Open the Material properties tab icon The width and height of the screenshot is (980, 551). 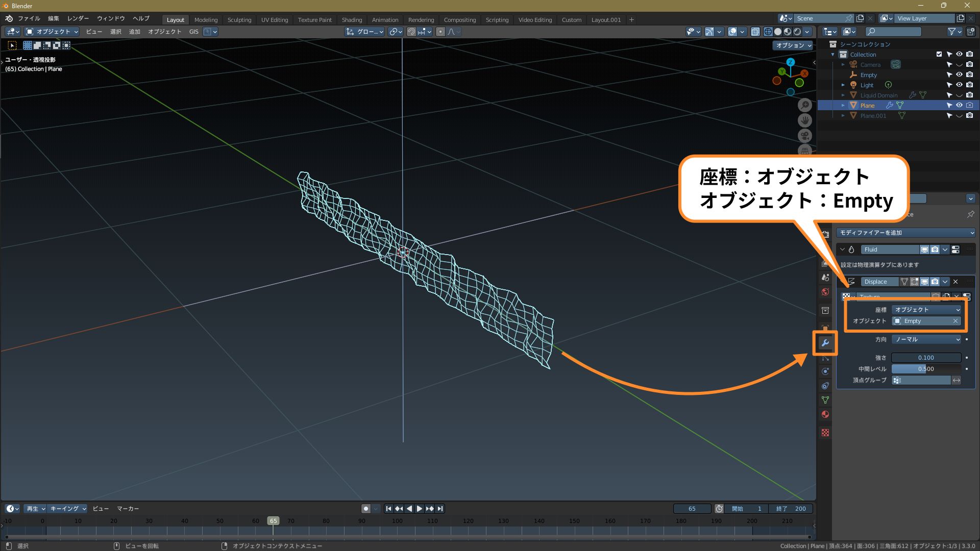click(825, 414)
